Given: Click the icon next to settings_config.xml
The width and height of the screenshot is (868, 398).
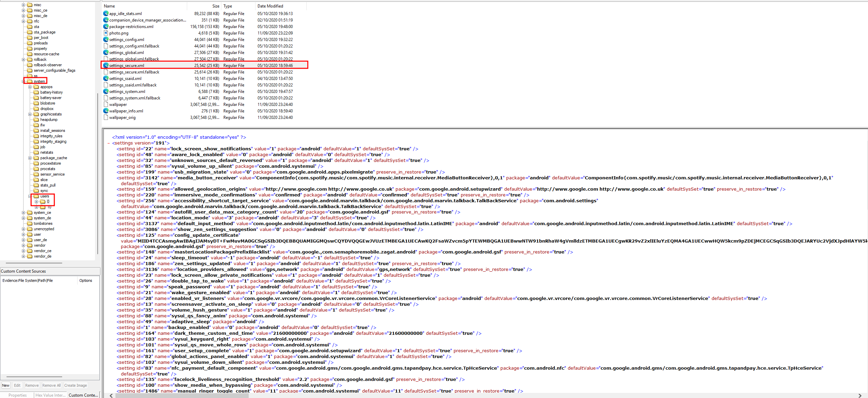Looking at the screenshot, I should click(x=106, y=40).
